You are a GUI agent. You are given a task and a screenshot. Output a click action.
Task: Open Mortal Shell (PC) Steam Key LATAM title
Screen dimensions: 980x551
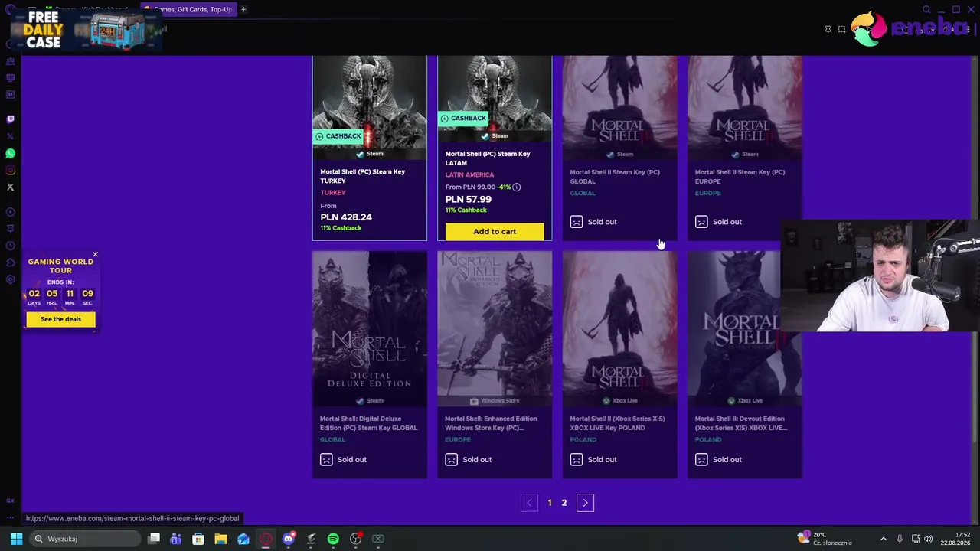pyautogui.click(x=487, y=158)
